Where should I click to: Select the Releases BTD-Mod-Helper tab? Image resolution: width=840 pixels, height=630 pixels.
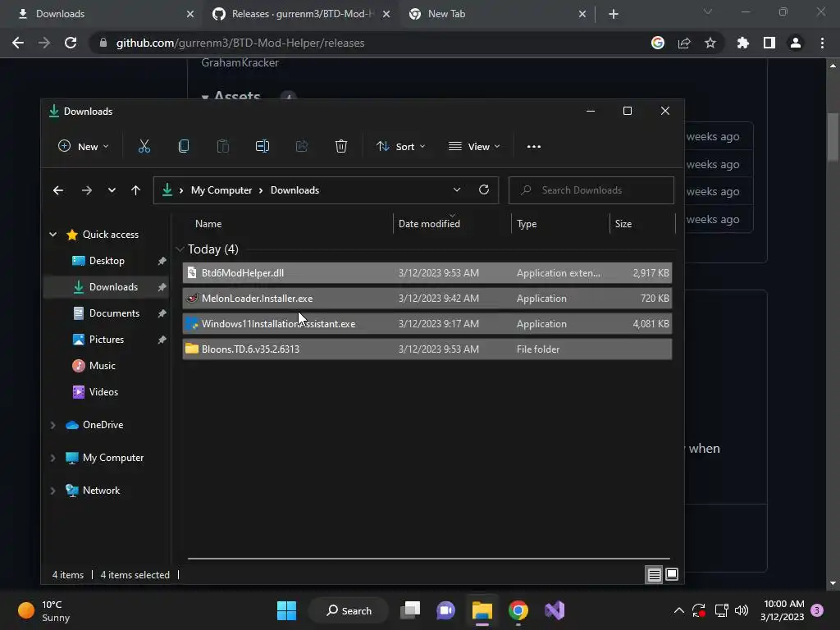click(x=302, y=14)
